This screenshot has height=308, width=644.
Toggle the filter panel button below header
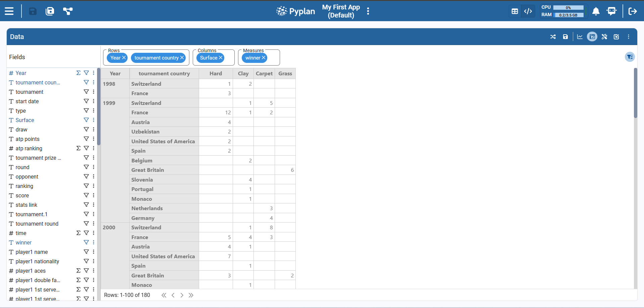[630, 57]
